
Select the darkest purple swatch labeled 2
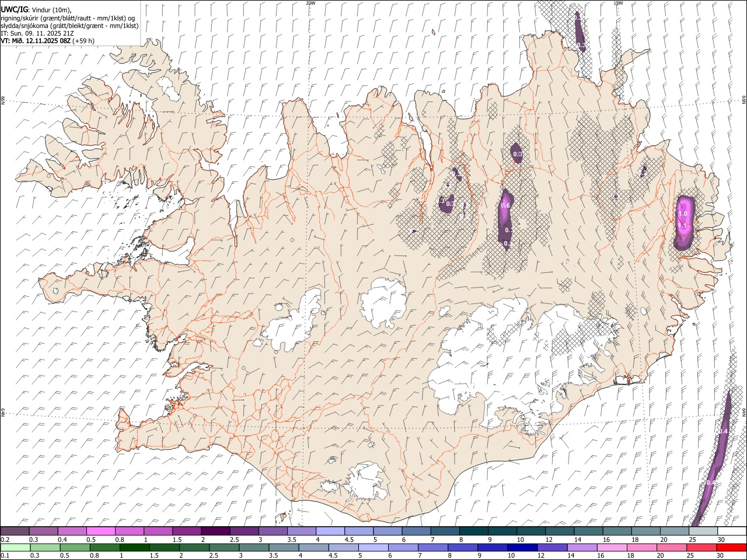pyautogui.click(x=215, y=531)
